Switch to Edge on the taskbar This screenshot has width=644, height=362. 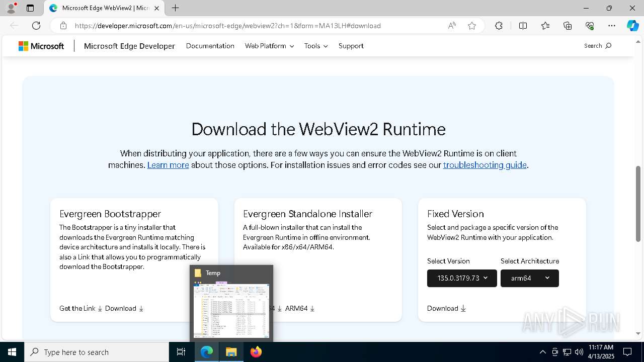[x=207, y=352]
